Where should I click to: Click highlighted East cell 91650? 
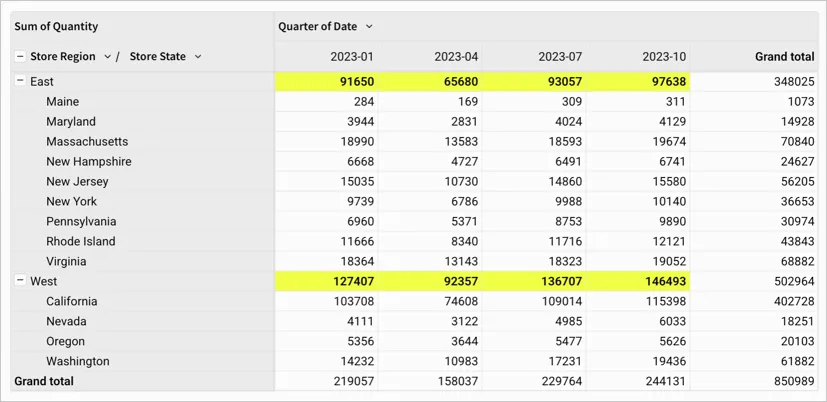[326, 82]
